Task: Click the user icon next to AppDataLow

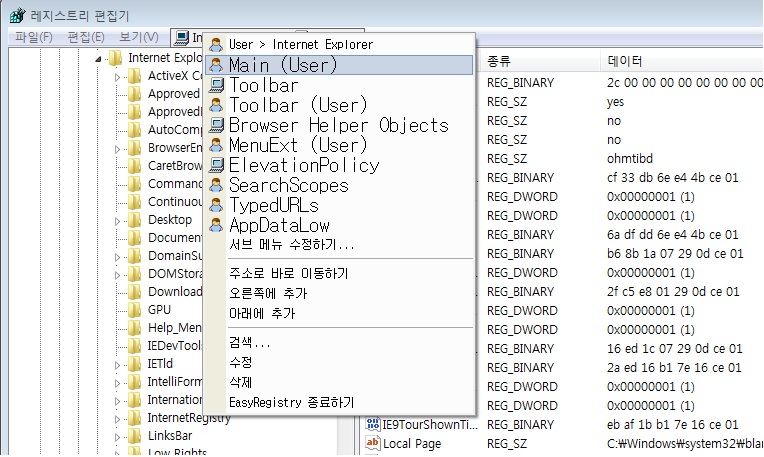Action: pyautogui.click(x=216, y=225)
